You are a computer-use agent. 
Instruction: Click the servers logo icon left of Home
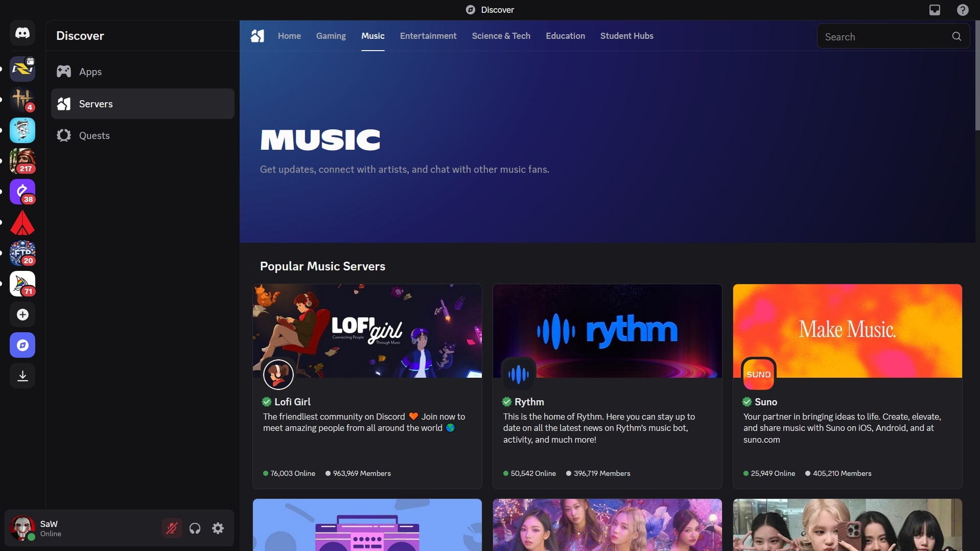point(258,36)
